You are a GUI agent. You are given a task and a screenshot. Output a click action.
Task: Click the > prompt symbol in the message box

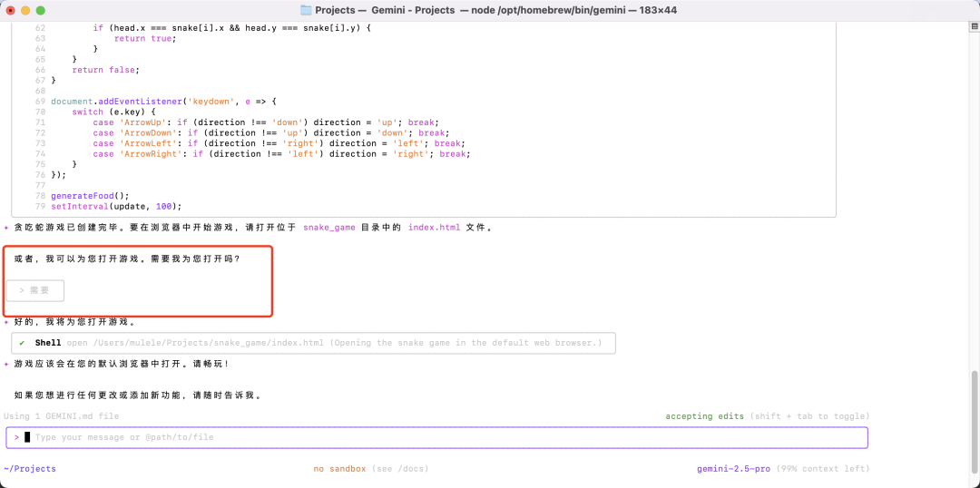[16, 437]
